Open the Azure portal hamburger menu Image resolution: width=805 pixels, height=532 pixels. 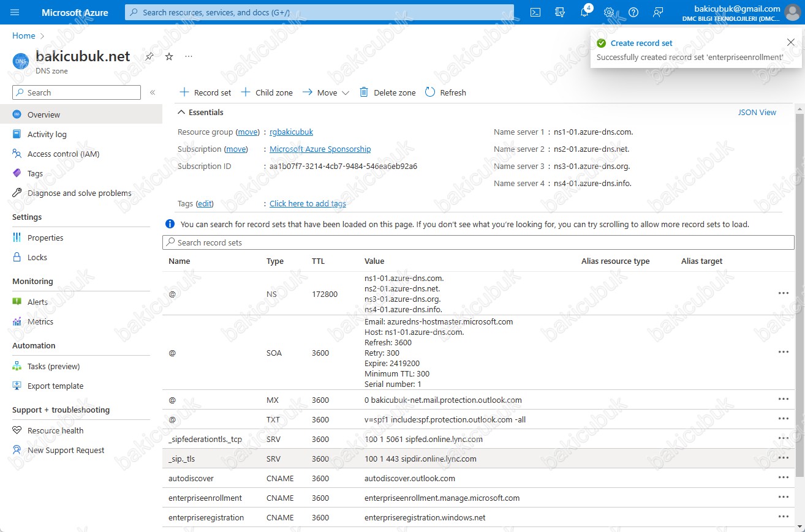point(15,12)
